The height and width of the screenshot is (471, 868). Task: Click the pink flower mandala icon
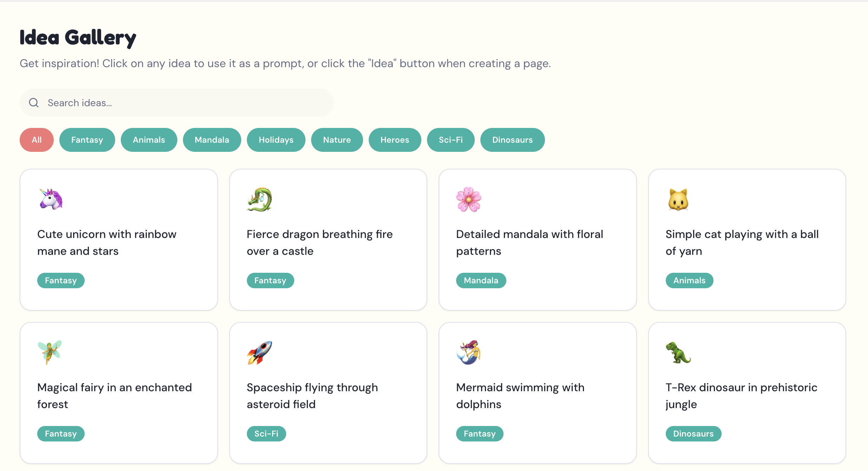click(469, 199)
